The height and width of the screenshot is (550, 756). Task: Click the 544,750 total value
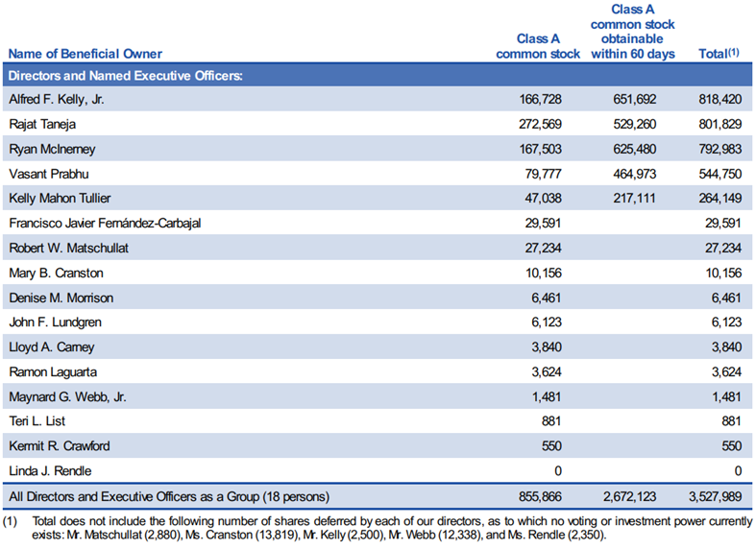click(720, 174)
